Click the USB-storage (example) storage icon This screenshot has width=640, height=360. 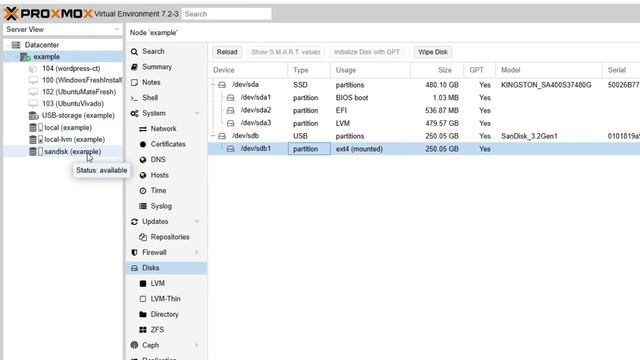pos(33,116)
